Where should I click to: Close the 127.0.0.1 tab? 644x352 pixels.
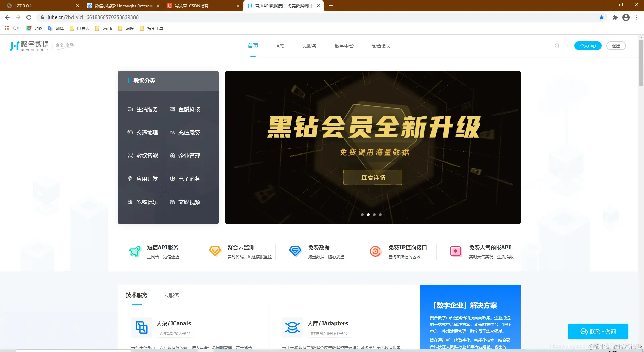78,6
